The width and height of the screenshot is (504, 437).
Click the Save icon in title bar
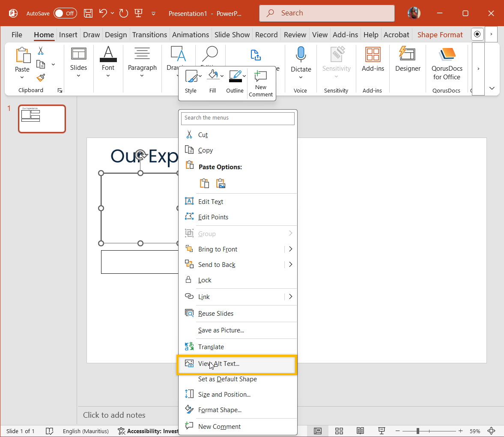(x=88, y=13)
